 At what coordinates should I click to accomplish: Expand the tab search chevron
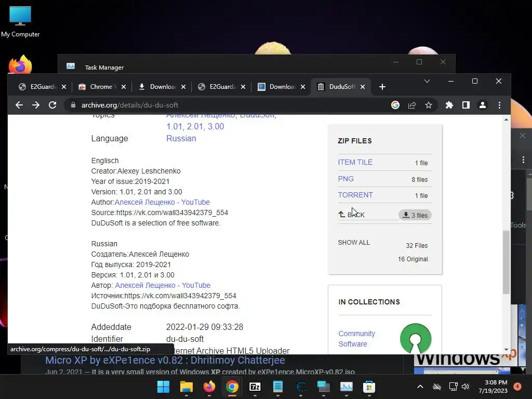point(427,81)
